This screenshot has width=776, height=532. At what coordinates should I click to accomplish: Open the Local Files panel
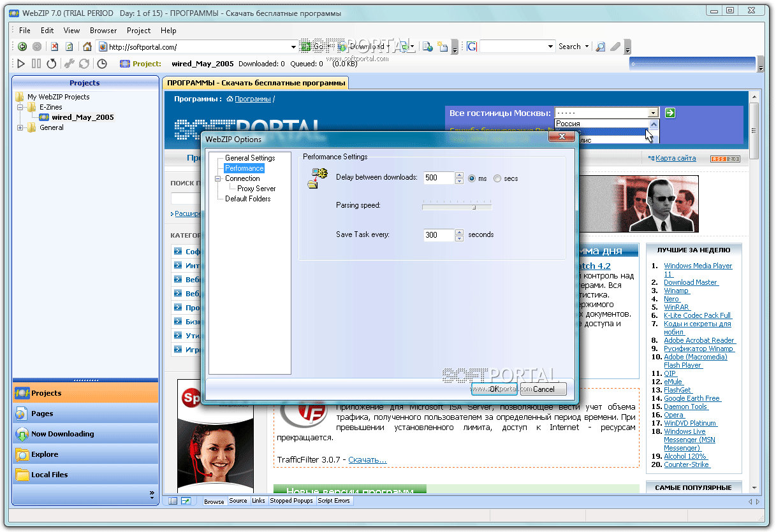click(85, 475)
